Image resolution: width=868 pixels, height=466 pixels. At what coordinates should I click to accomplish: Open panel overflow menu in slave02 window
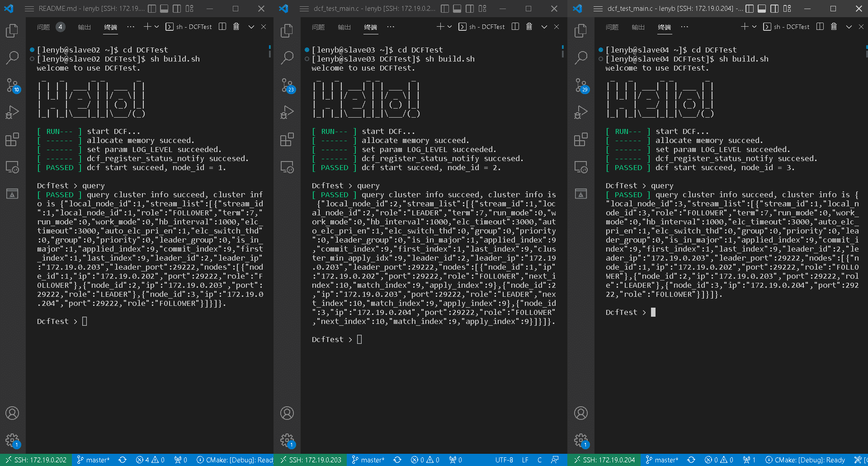point(131,27)
